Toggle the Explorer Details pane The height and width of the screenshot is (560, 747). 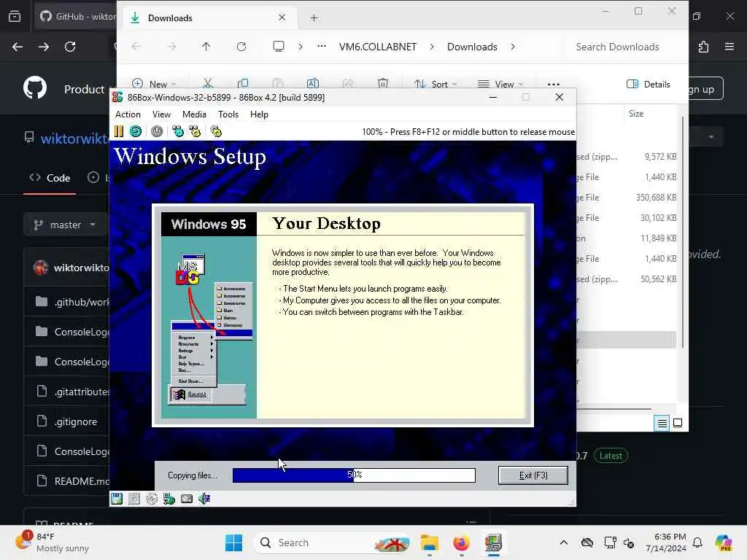(x=649, y=85)
